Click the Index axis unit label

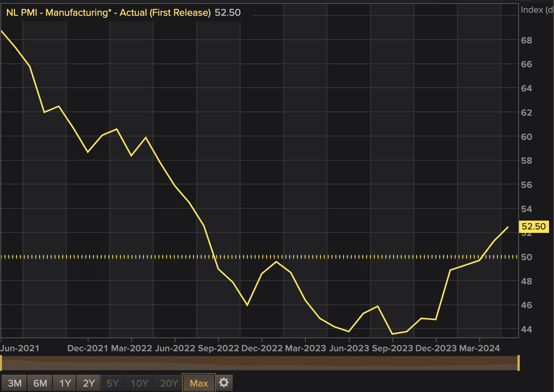(x=537, y=10)
